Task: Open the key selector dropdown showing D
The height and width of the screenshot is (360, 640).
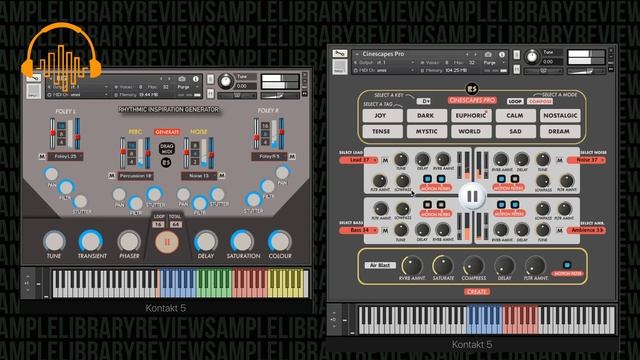Action: tap(424, 101)
